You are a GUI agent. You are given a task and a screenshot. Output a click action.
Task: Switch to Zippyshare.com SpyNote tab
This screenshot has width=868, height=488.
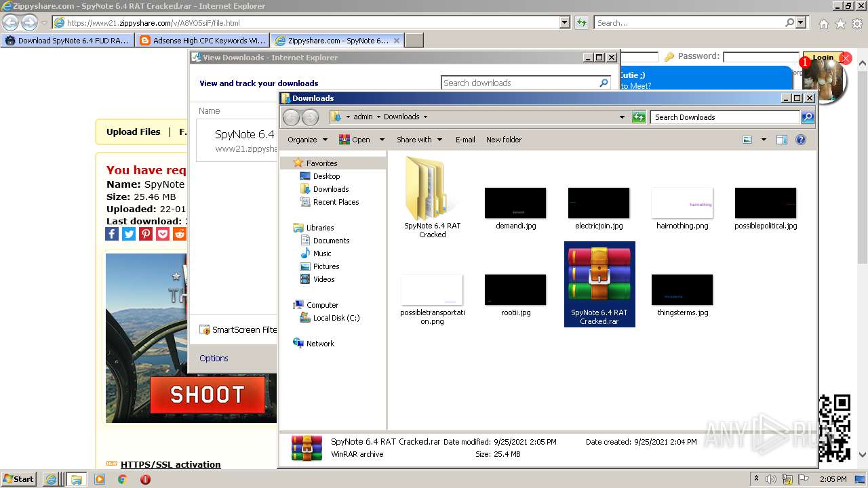[338, 41]
